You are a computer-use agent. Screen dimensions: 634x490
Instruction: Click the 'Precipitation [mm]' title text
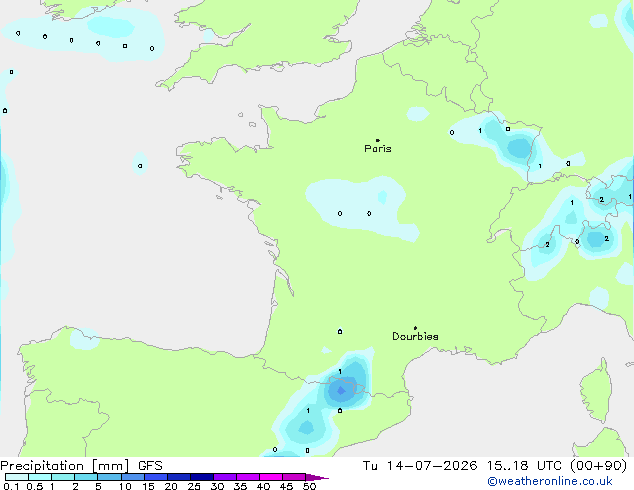(64, 466)
